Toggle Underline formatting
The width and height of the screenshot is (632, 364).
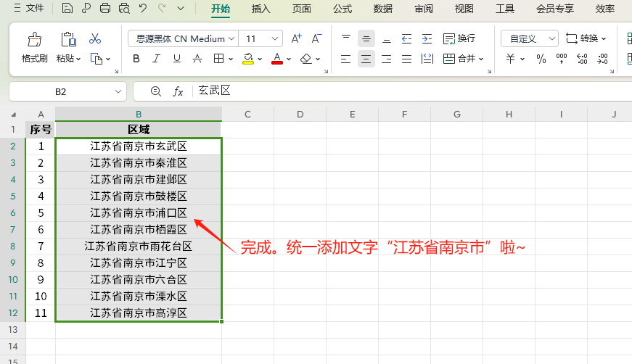pyautogui.click(x=176, y=59)
